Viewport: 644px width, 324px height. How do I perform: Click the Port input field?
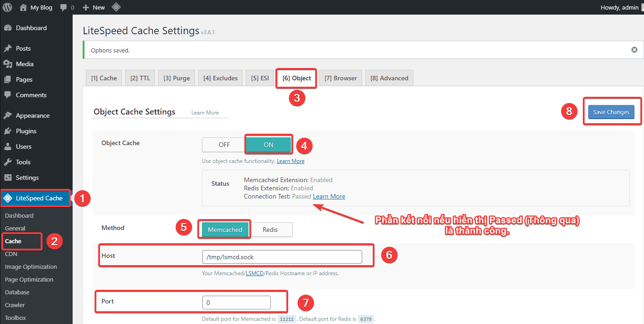[236, 303]
